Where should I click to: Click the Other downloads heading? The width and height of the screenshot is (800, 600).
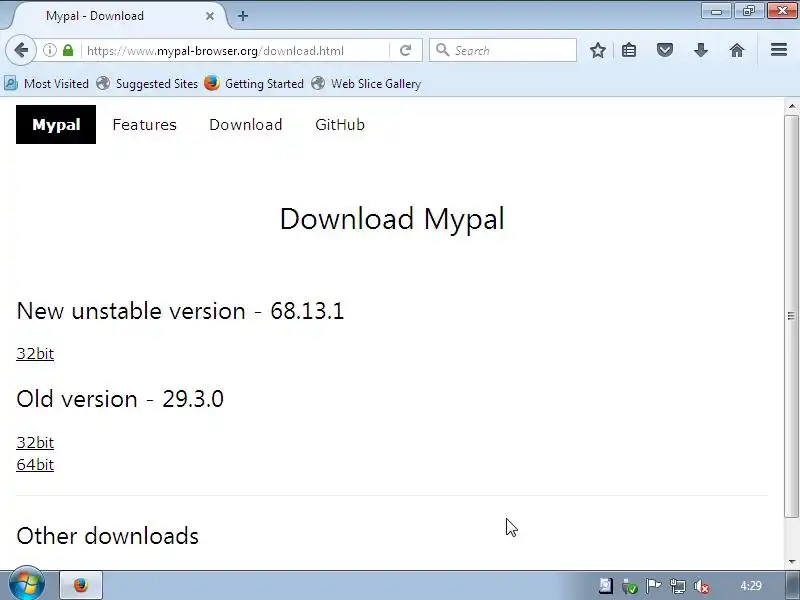pyautogui.click(x=108, y=536)
